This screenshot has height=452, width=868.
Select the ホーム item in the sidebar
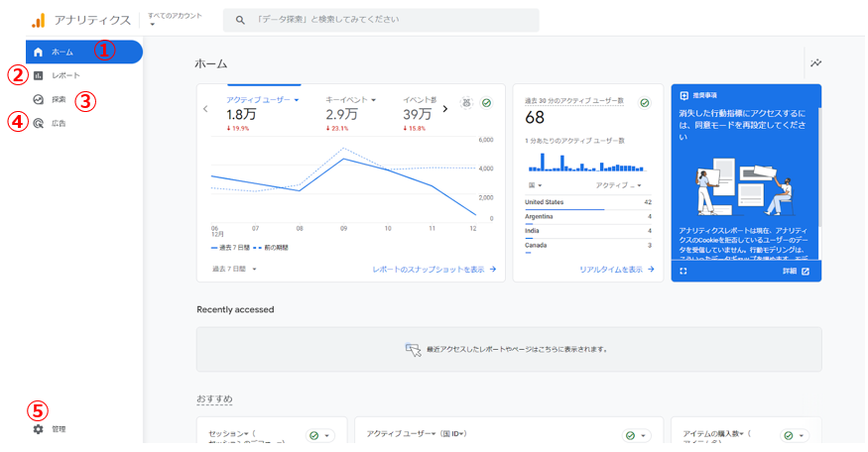pyautogui.click(x=83, y=52)
